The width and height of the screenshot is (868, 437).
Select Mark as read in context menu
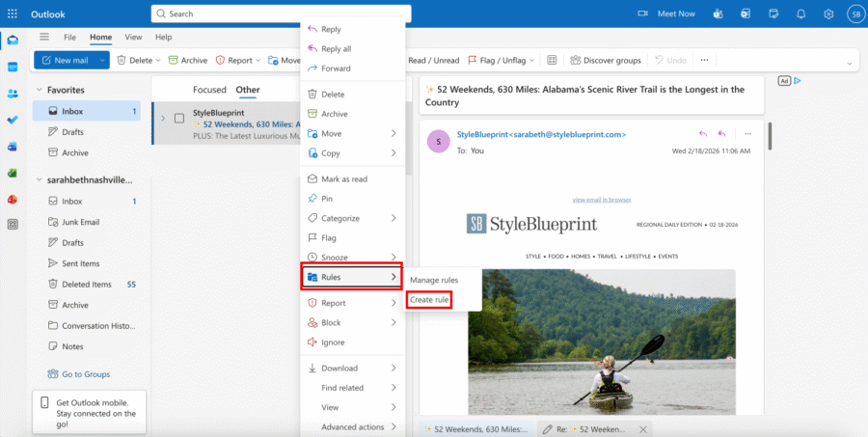[352, 178]
